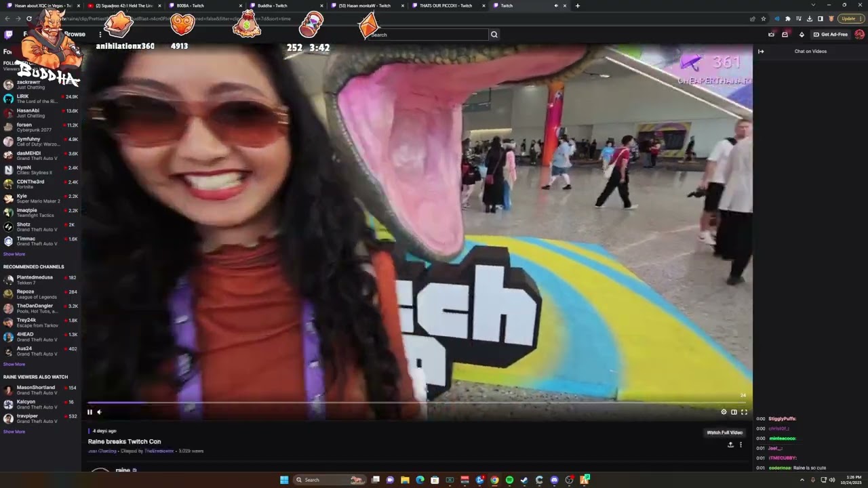Enter fullscreen in the video player
The image size is (868, 488).
744,412
